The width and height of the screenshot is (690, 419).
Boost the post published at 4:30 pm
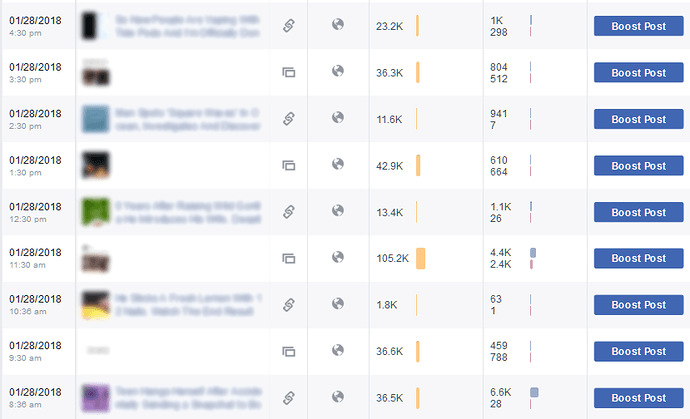pos(639,26)
